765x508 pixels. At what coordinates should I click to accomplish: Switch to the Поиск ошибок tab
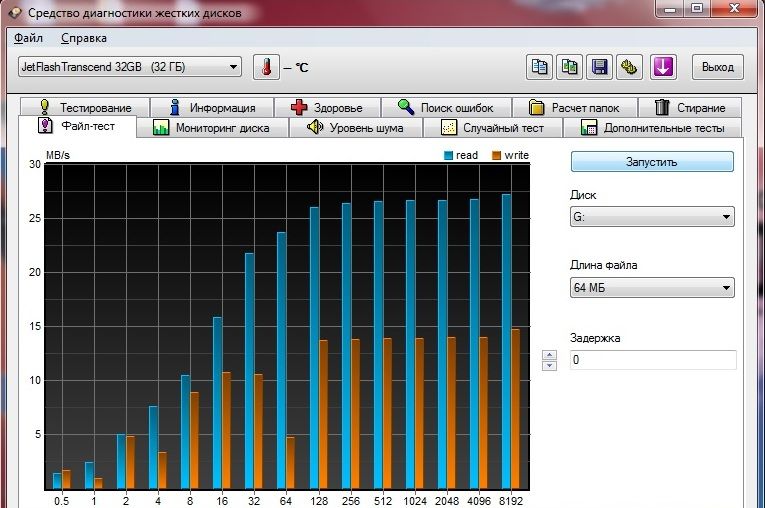(445, 107)
